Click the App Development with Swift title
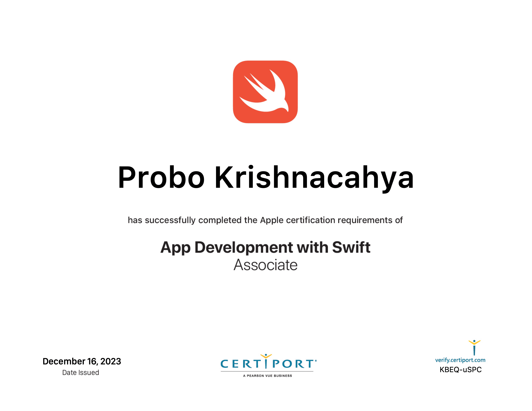 pyautogui.click(x=265, y=247)
